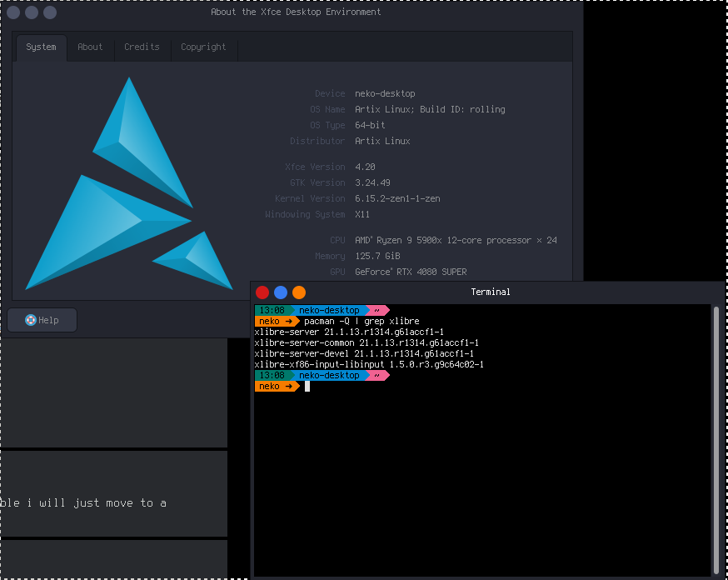The width and height of the screenshot is (728, 580).
Task: Click the Distributor label
Action: 317,141
